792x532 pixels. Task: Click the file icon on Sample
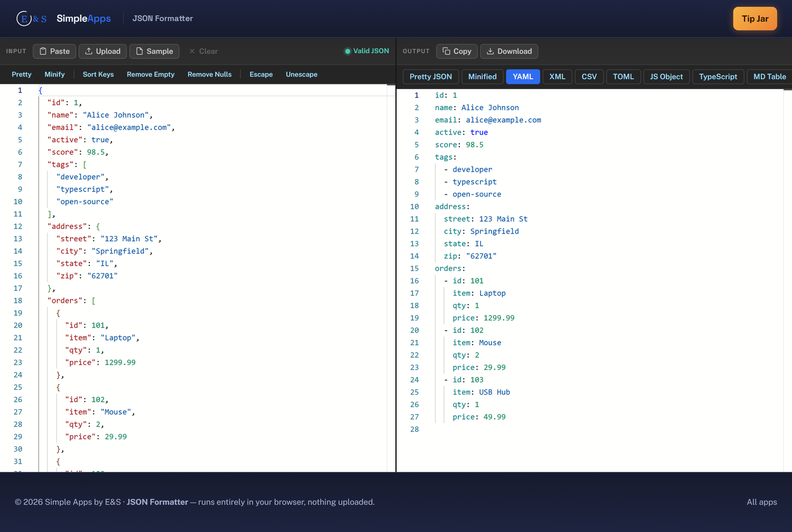click(140, 51)
